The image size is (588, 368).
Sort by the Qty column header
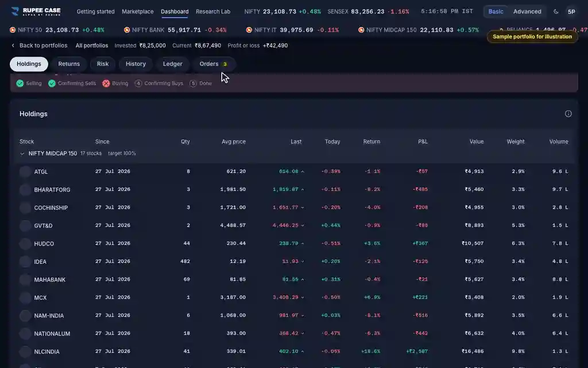pos(185,141)
